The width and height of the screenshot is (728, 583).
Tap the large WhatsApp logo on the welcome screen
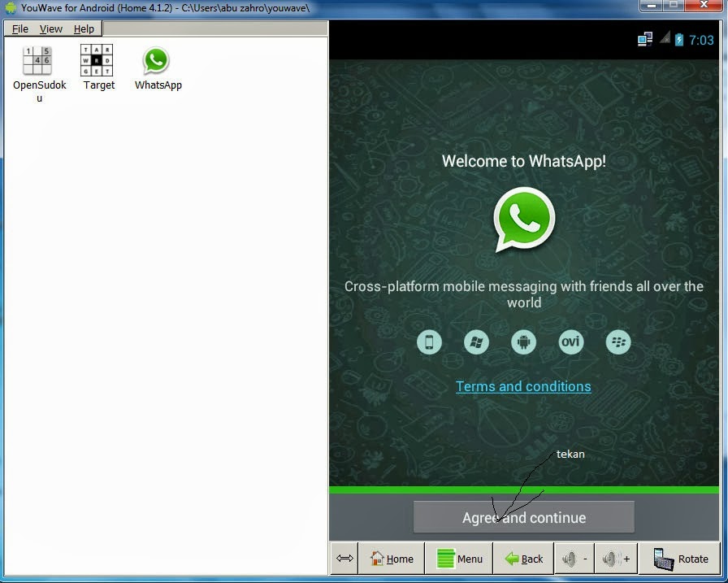(x=524, y=220)
